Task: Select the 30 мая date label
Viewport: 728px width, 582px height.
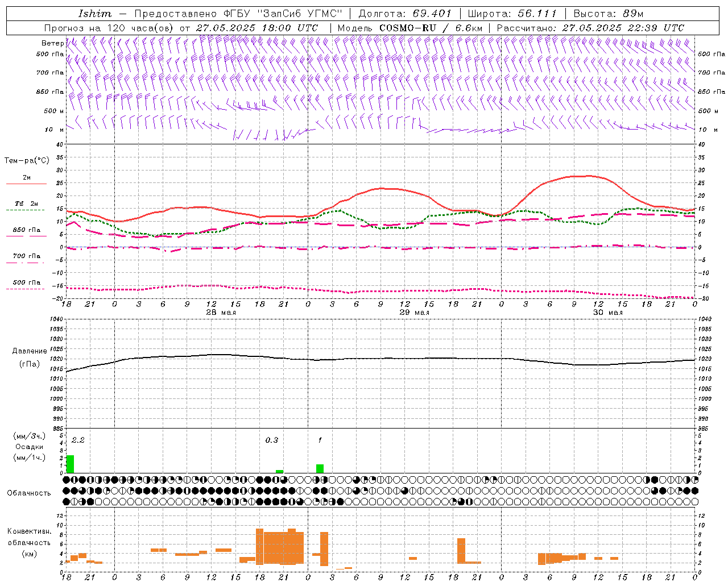Action: click(607, 312)
